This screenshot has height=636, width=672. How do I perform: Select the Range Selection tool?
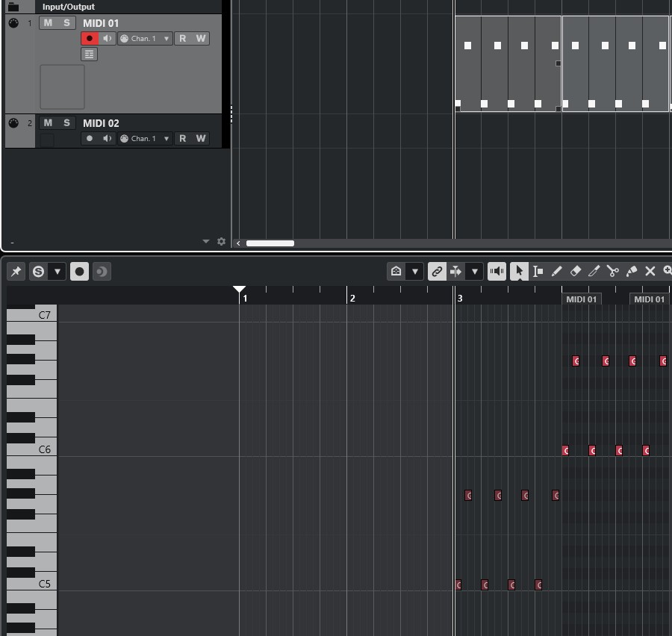coord(538,271)
